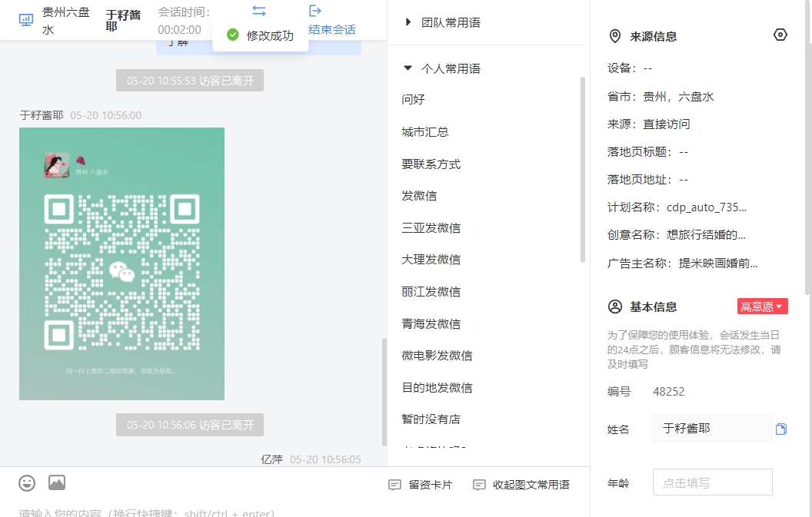Click the 创意名称 truncated value

707,235
